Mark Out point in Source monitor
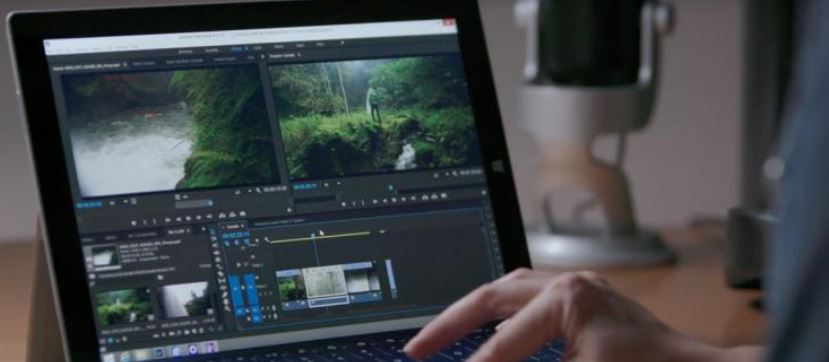Screen dimensions: 829x362 153,221
